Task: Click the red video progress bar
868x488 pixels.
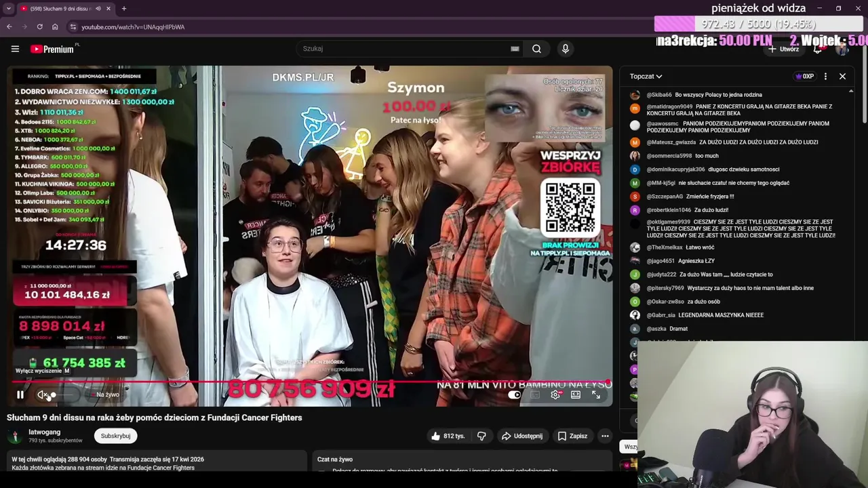Action: [x=309, y=383]
